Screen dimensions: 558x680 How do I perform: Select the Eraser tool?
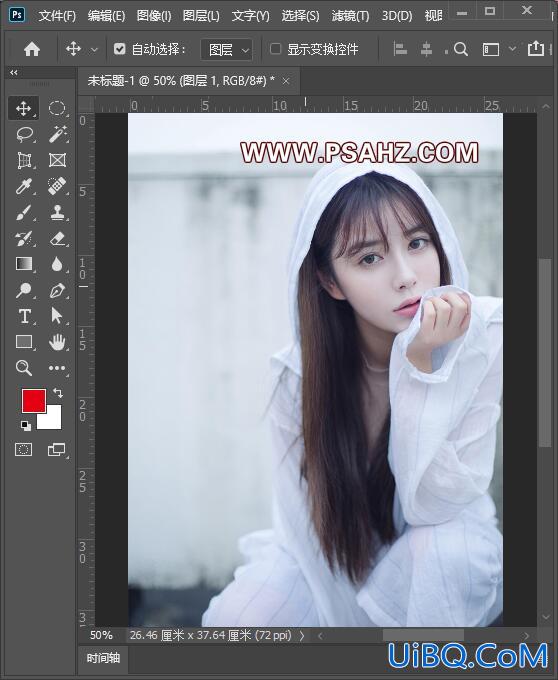[57, 239]
